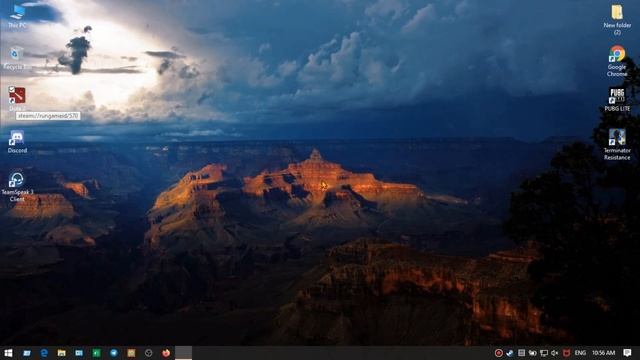Click the grey circular taskbar icon

click(x=149, y=353)
